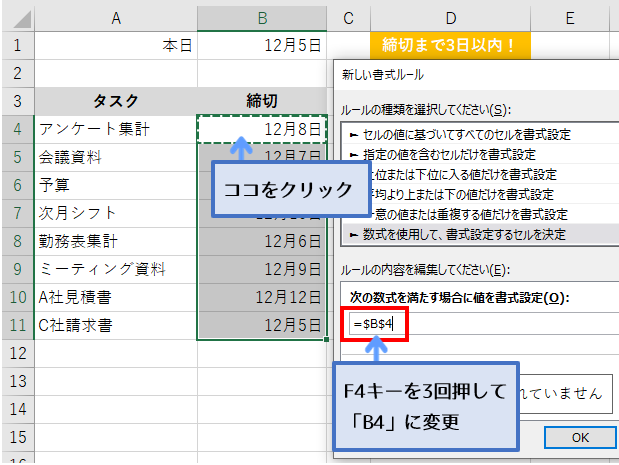619x465 pixels.
Task: Click the Select All corner triangle
Action: tap(21, 19)
